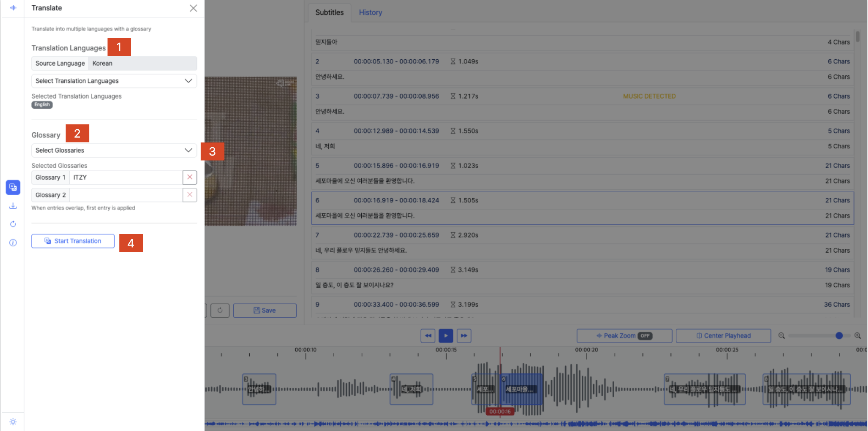
Task: Switch to the History tab
Action: click(370, 12)
